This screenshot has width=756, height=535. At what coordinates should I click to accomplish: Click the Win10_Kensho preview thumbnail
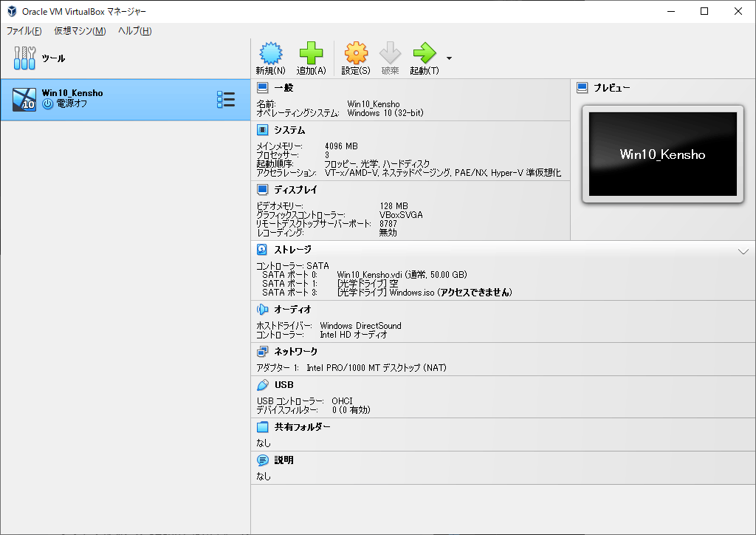coord(662,154)
